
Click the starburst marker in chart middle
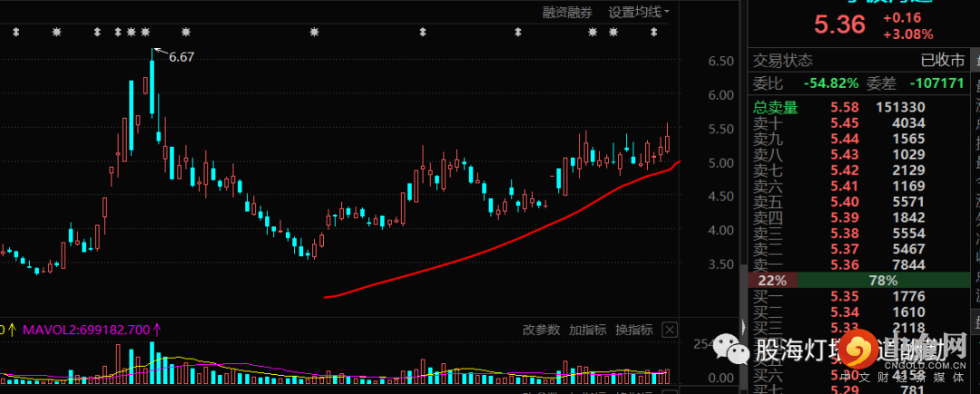[x=314, y=32]
